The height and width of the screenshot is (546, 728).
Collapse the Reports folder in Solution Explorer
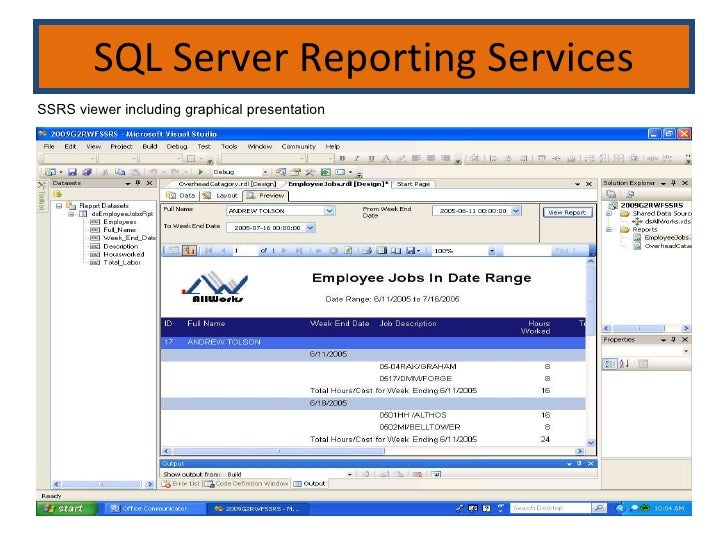[609, 230]
